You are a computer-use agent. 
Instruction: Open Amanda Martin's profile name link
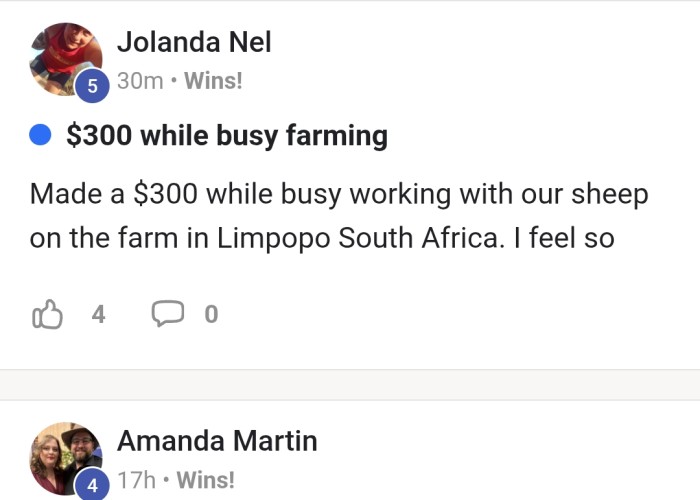[x=217, y=441]
